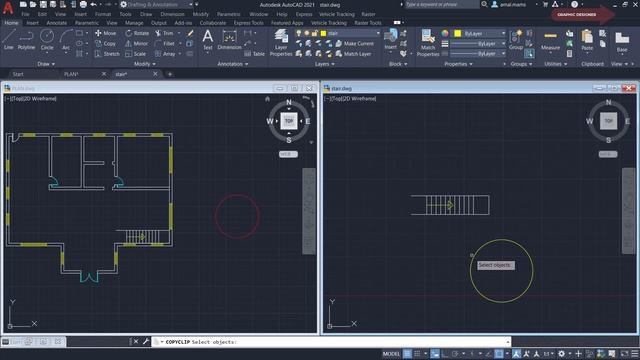Toggle dynamic input in status bar
The width and height of the screenshot is (640, 360).
pos(435,354)
